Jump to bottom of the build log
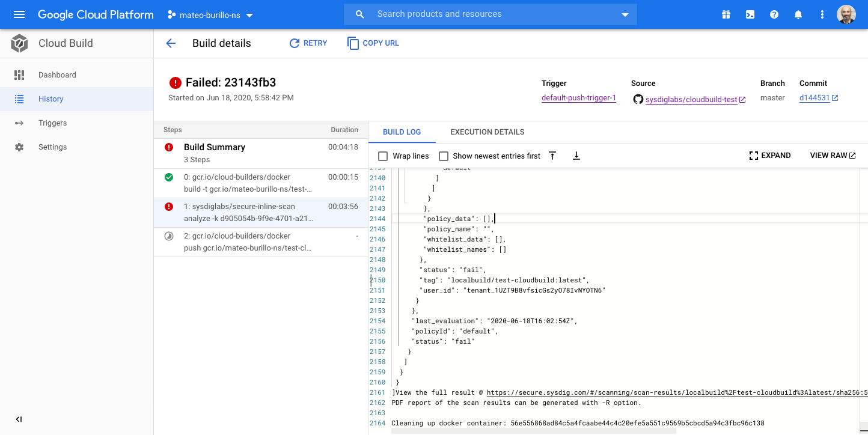 tap(576, 156)
